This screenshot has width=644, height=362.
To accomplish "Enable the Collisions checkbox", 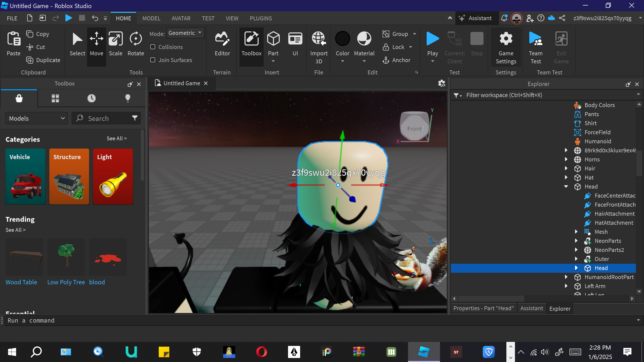I will [153, 47].
